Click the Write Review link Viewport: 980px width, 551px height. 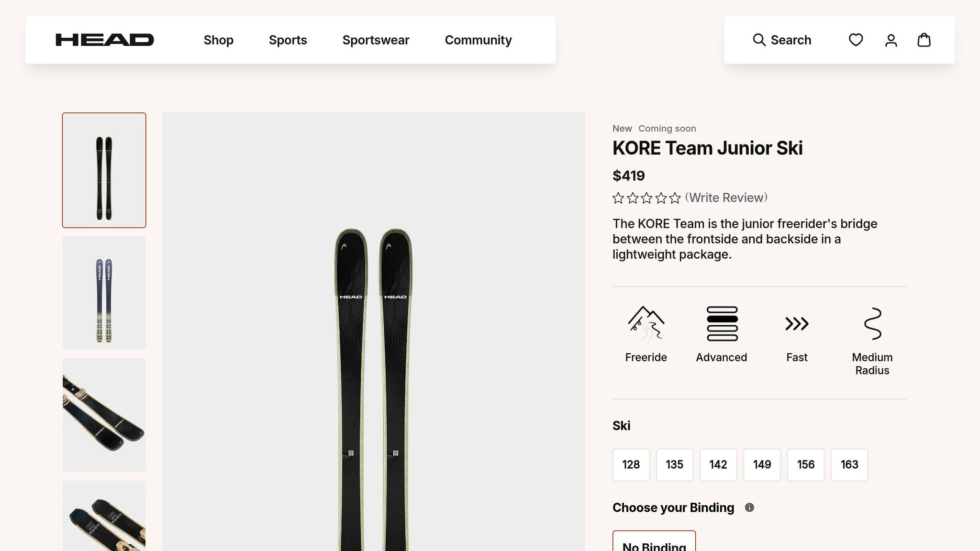coord(726,198)
